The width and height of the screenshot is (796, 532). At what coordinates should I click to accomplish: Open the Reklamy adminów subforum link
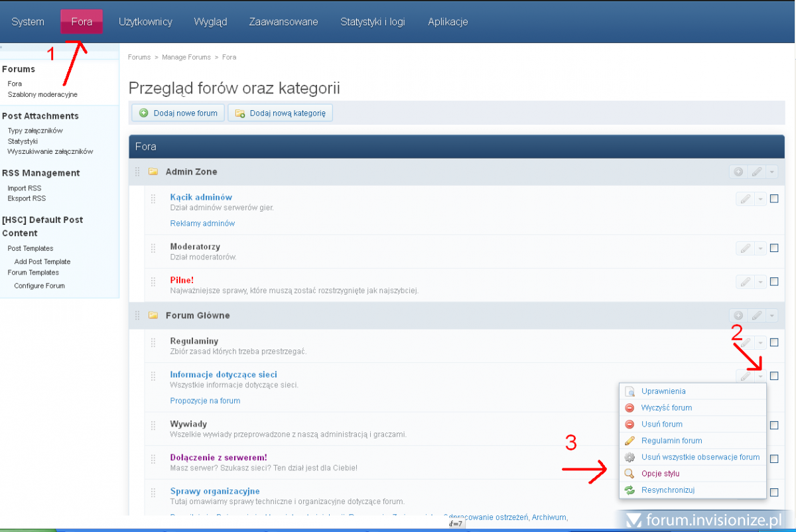tap(202, 224)
